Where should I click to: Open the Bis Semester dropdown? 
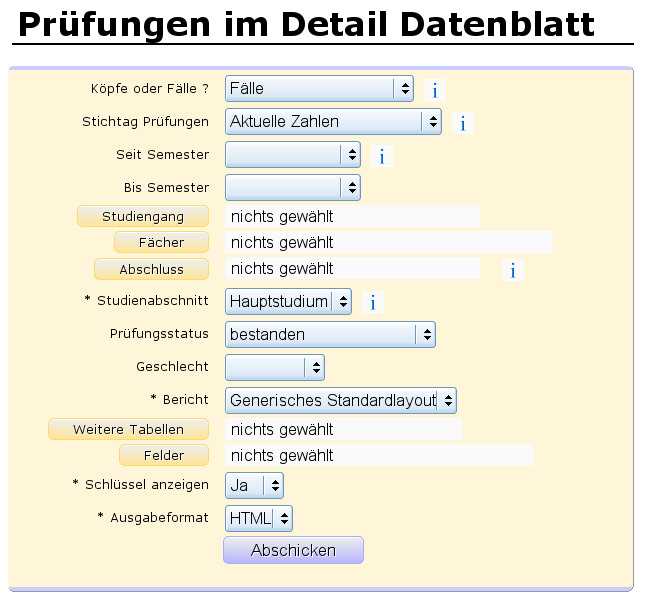coord(293,187)
